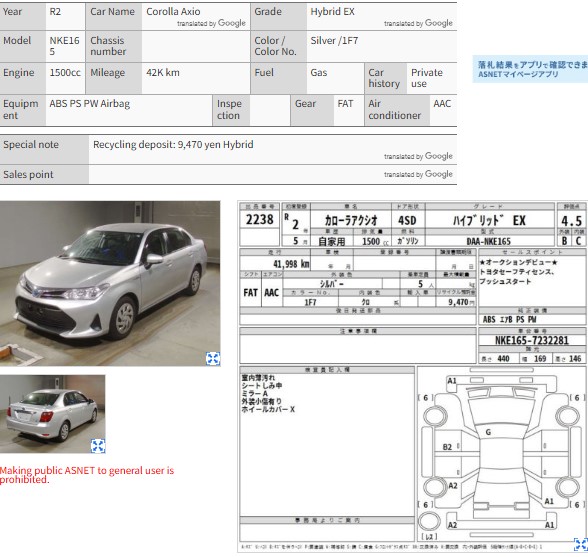Click the 'NKE165' model value
This screenshot has height=557, width=588.
tap(64, 46)
